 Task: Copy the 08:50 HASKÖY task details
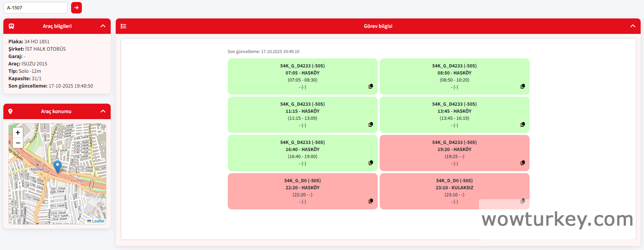coord(523,86)
